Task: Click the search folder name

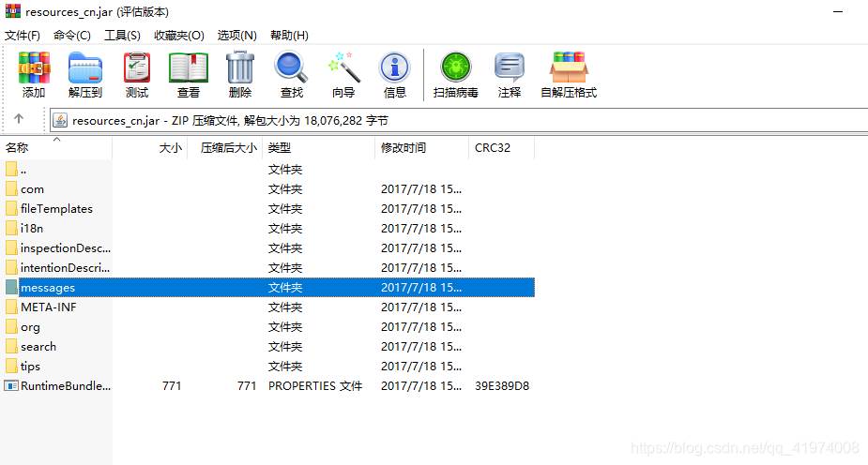Action: [x=38, y=347]
